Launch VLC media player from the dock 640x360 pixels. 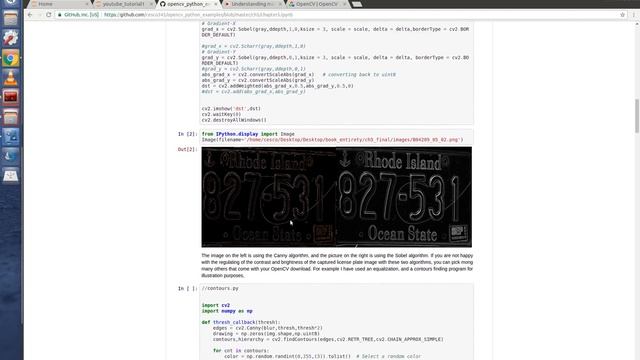coord(11,78)
